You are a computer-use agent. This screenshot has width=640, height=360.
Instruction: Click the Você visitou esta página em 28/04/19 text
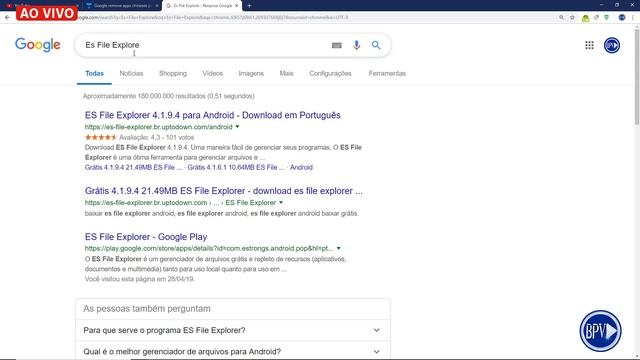140,279
